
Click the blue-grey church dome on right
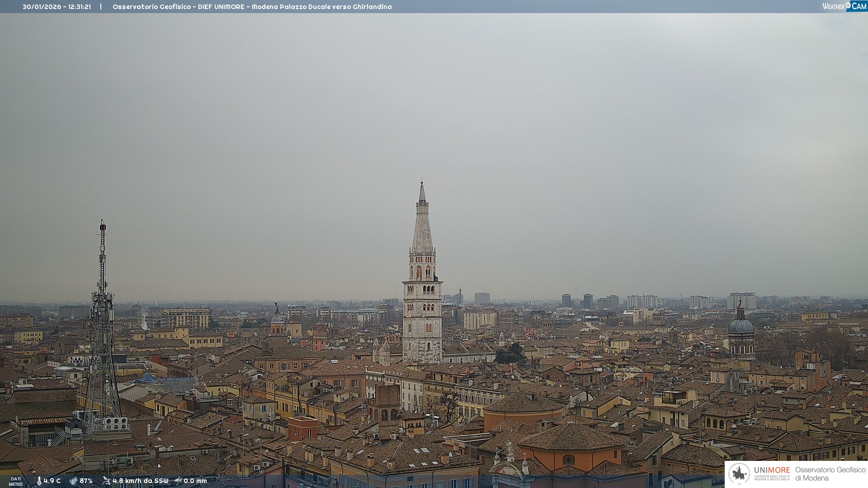[x=741, y=326]
